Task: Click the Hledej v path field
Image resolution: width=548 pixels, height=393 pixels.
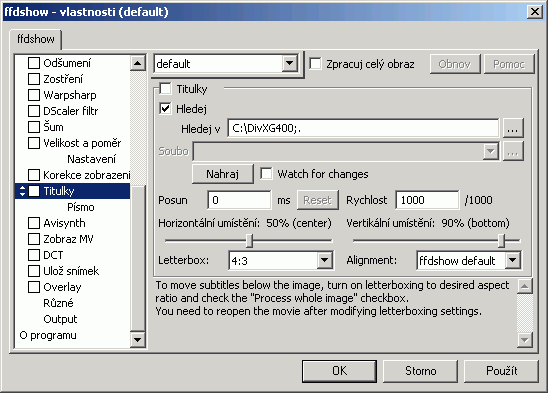Action: click(x=363, y=128)
